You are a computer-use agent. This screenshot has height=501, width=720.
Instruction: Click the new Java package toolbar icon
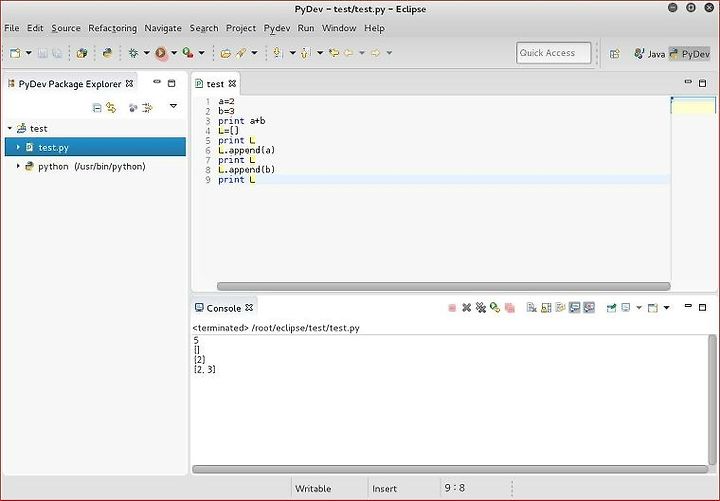[82, 53]
